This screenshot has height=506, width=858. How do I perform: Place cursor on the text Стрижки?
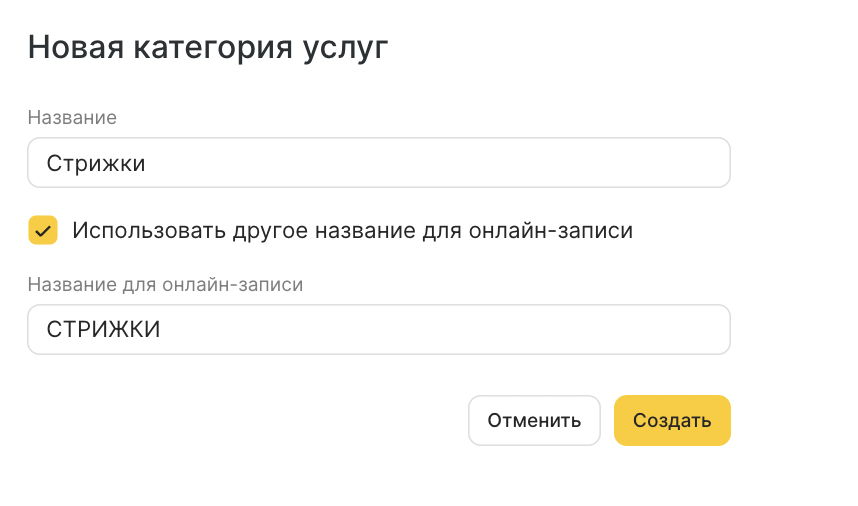click(x=96, y=163)
